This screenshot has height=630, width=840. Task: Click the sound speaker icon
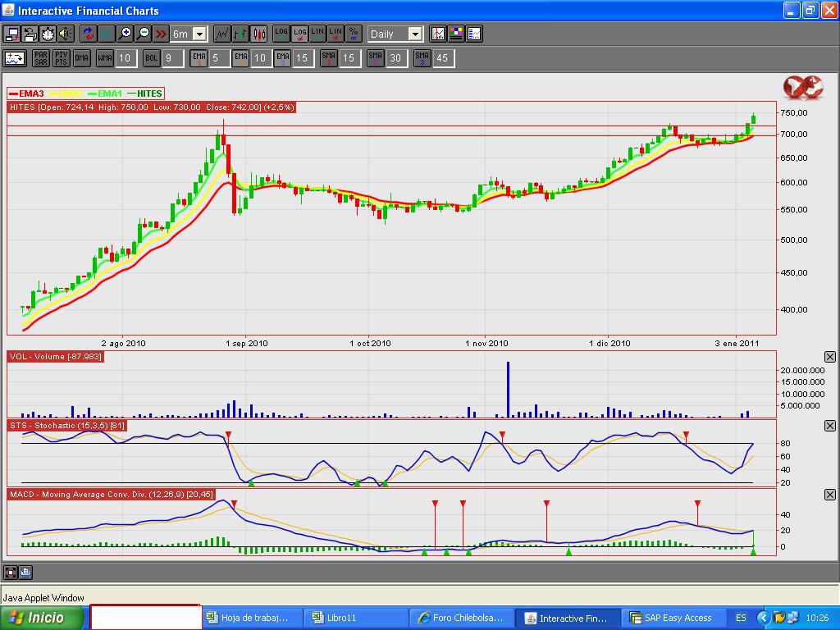click(66, 34)
